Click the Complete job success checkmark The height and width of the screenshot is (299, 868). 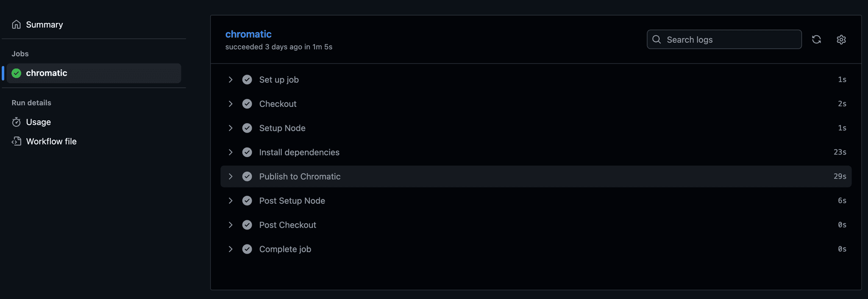pyautogui.click(x=247, y=249)
